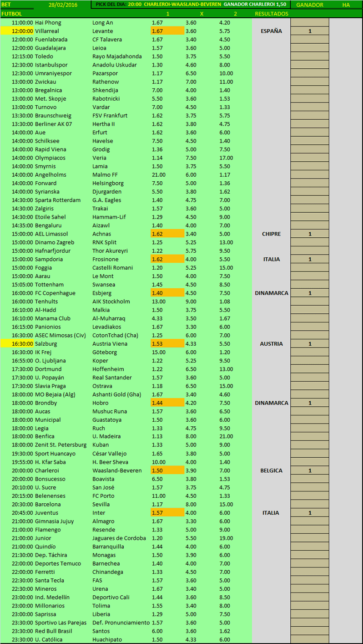Select the orange 1.67 odds for Villarreal

[x=167, y=31]
